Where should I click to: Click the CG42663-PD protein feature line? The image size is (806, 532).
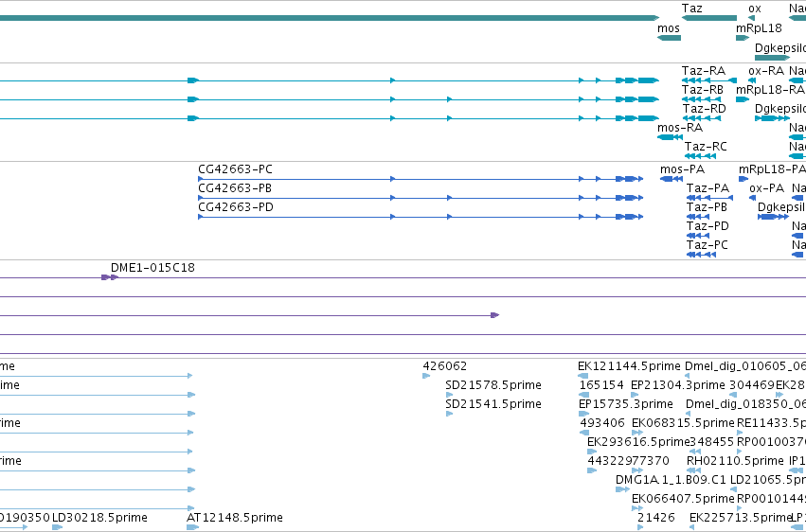click(421, 217)
